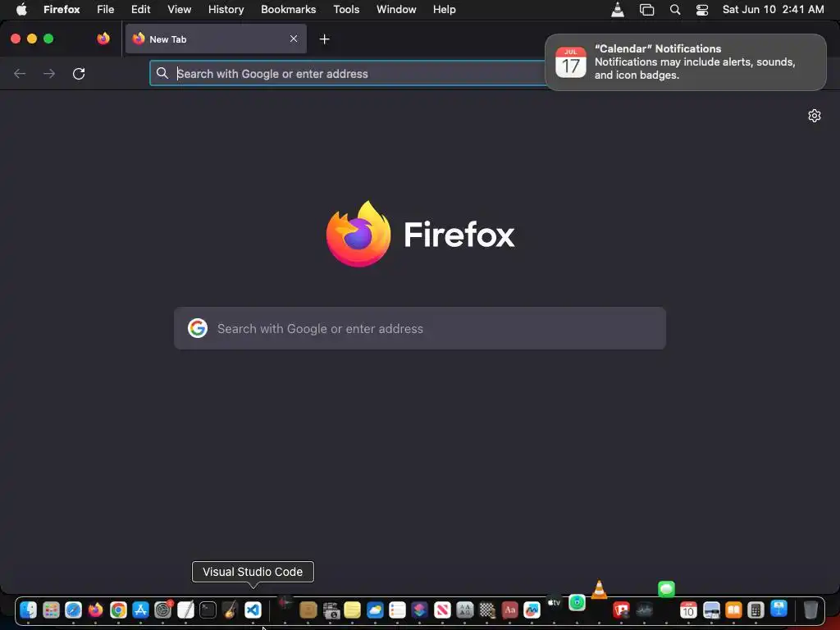Open the Weather app from the Dock
Viewport: 840px width, 630px height.
375,609
